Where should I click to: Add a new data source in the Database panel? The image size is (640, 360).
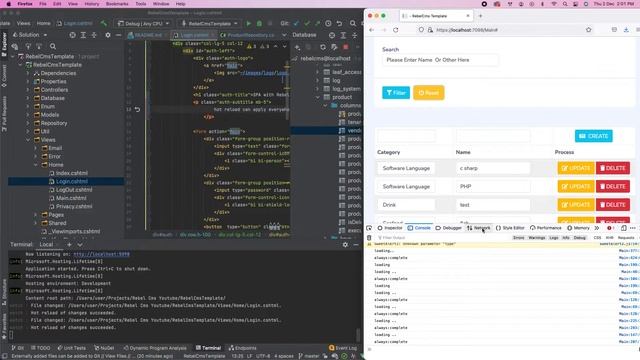click(297, 47)
